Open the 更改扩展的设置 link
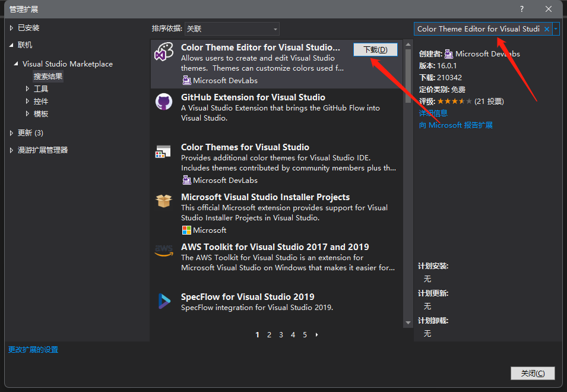The image size is (567, 392). [x=33, y=350]
